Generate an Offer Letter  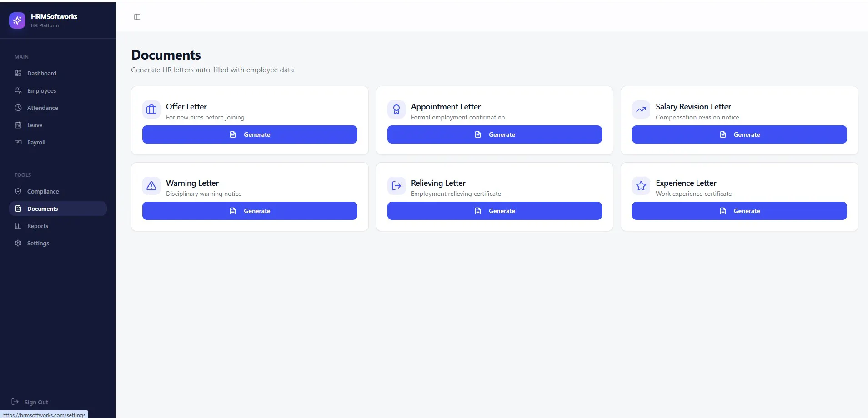coord(250,134)
